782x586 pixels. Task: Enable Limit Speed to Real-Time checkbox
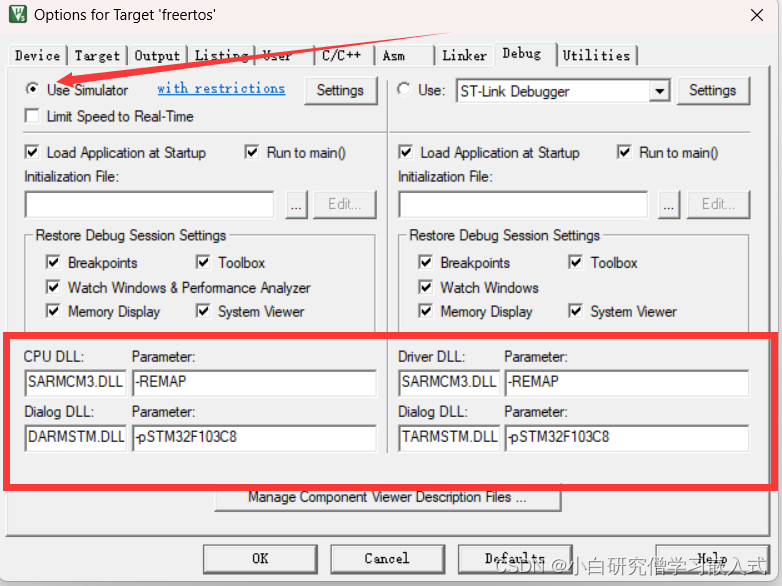point(32,116)
